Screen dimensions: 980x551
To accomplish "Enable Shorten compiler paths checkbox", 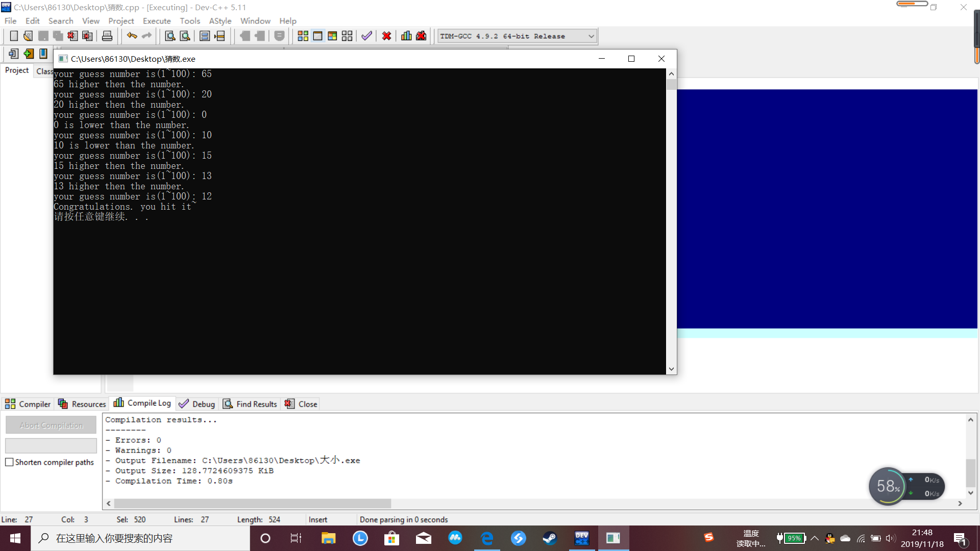I will [9, 462].
